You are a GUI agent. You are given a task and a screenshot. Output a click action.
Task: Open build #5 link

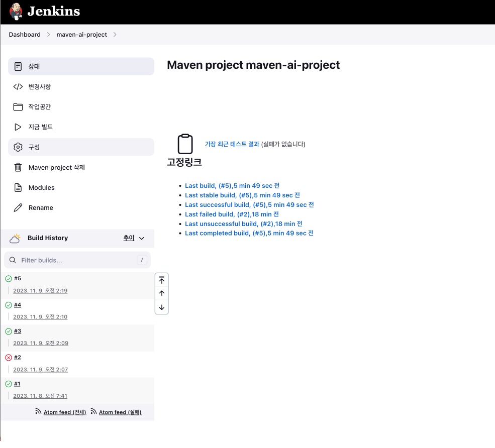click(18, 278)
